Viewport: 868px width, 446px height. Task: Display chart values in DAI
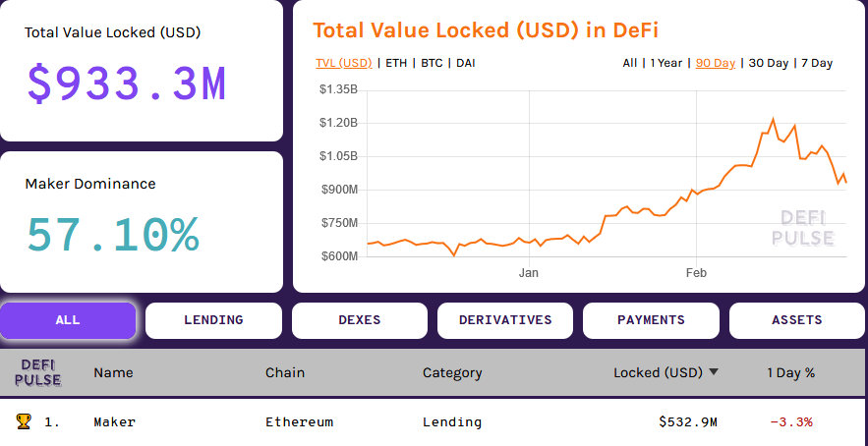click(466, 63)
